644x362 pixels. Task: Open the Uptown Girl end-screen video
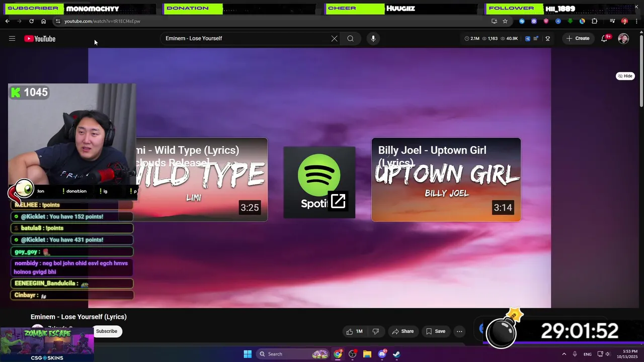[x=446, y=179]
